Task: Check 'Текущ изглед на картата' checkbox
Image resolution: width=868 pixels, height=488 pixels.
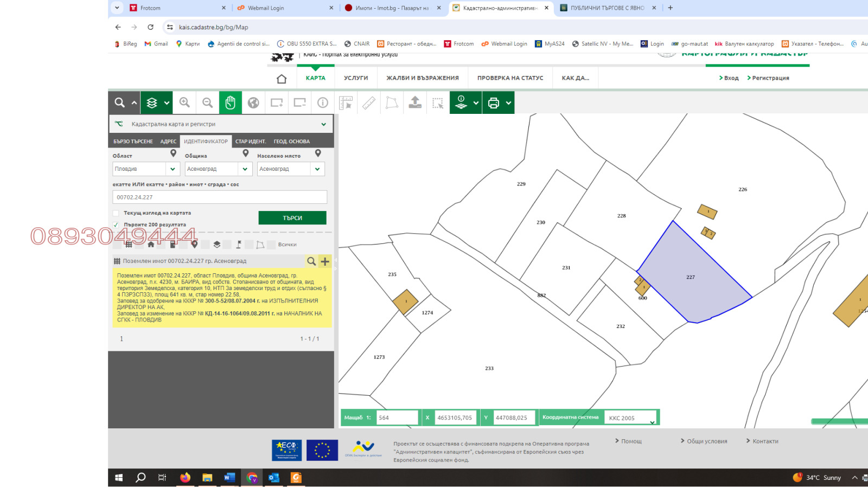Action: pyautogui.click(x=116, y=213)
